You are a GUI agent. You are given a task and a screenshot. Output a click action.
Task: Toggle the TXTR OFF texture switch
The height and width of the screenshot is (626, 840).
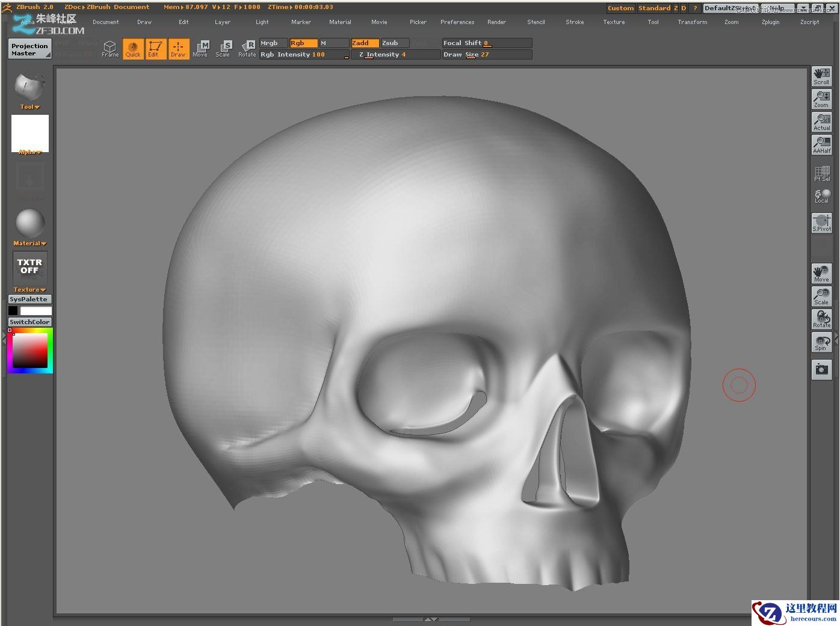(29, 266)
